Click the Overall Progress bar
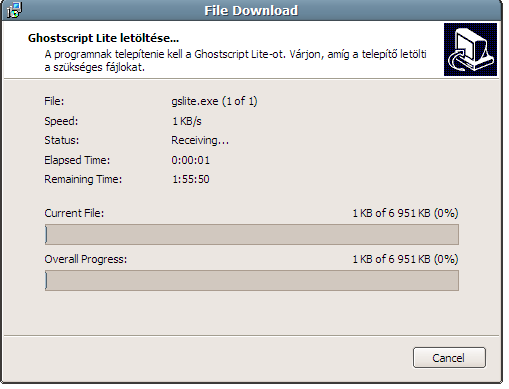The width and height of the screenshot is (509, 389). pyautogui.click(x=252, y=280)
